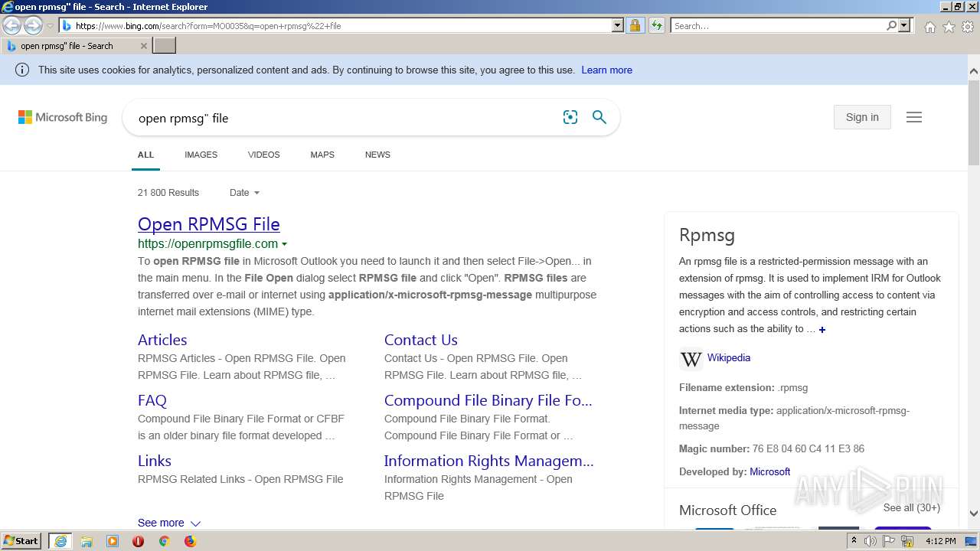Viewport: 980px width, 551px height.
Task: Open Favorites star icon
Action: point(949,27)
